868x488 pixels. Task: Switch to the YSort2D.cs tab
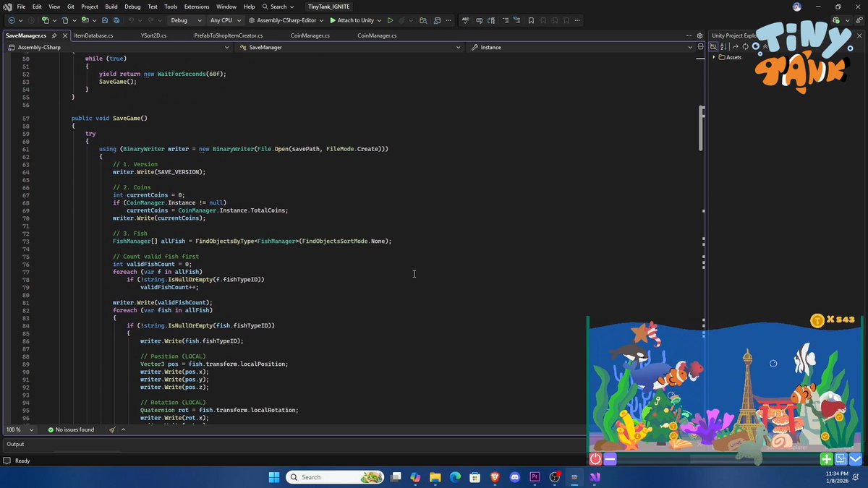[x=153, y=35]
